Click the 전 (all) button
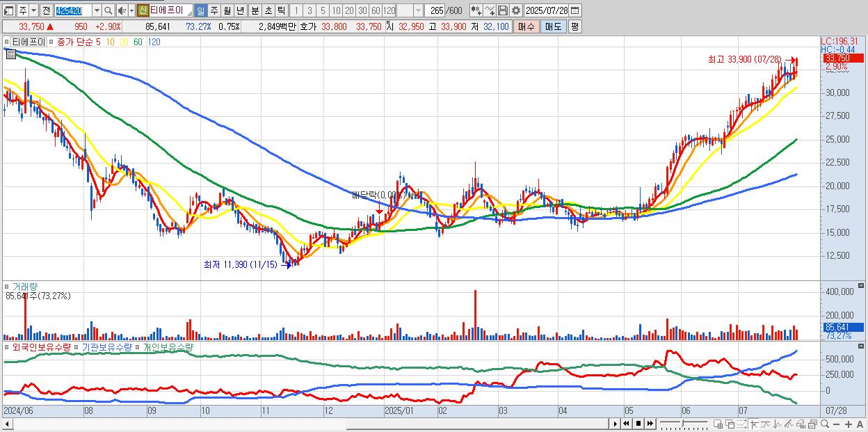Image resolution: width=868 pixels, height=432 pixels. click(x=46, y=10)
